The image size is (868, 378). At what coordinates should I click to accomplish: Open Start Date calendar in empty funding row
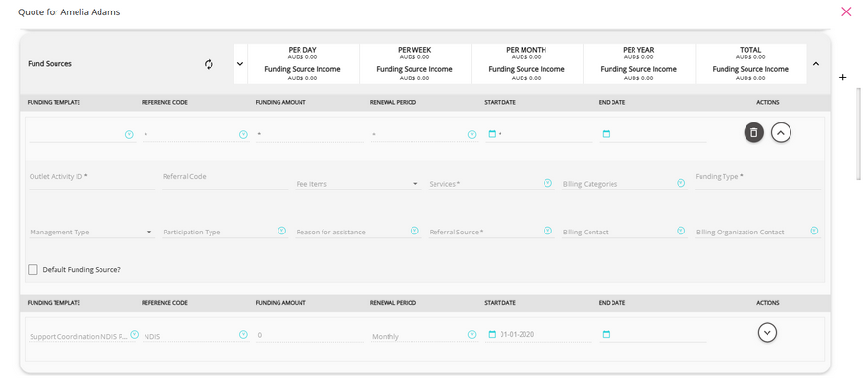(x=492, y=134)
